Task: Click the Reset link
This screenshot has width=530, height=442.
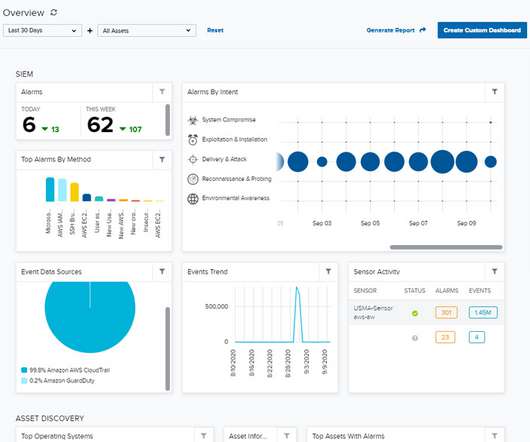Action: [x=215, y=30]
